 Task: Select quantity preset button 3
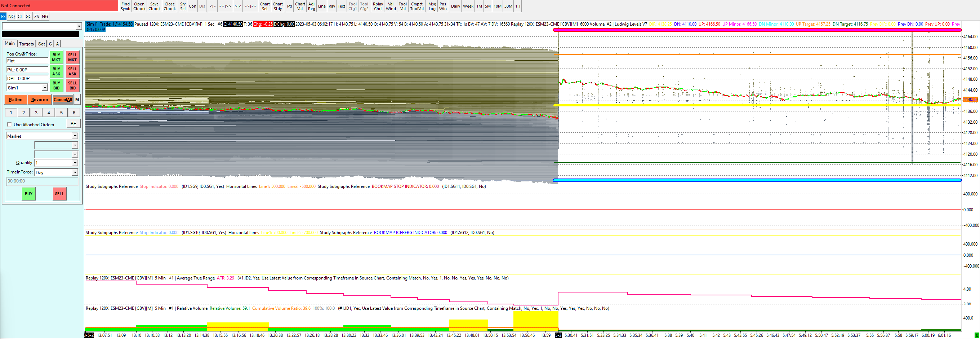click(x=36, y=113)
